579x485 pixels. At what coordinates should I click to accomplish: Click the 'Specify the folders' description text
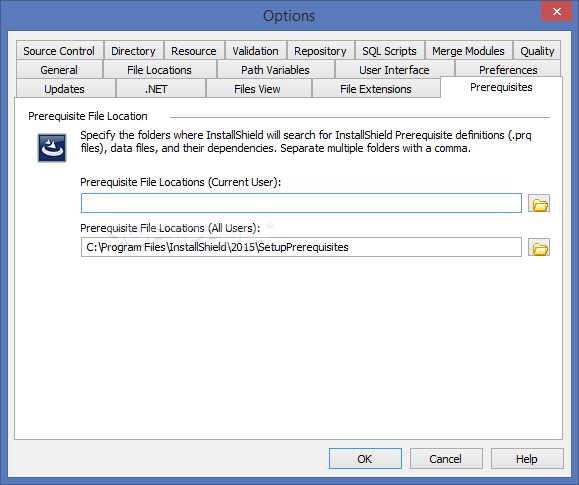pos(306,141)
